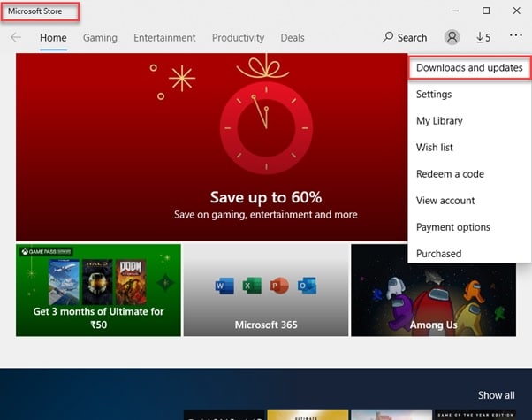The width and height of the screenshot is (532, 420).
Task: Select View account in the menu
Action: pos(469,201)
